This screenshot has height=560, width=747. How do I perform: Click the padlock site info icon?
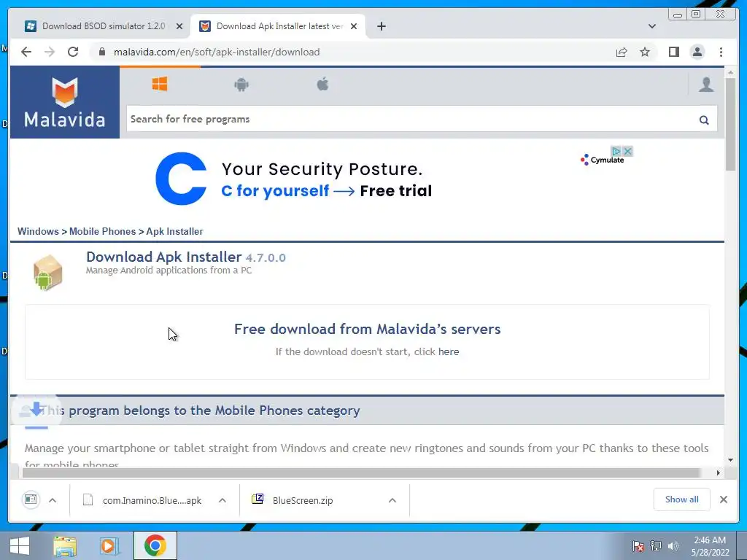[x=101, y=52]
